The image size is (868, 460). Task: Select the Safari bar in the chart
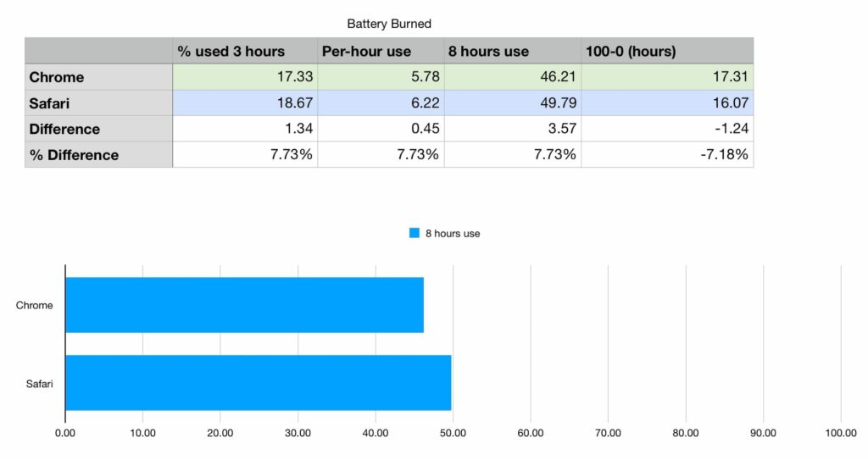258,382
